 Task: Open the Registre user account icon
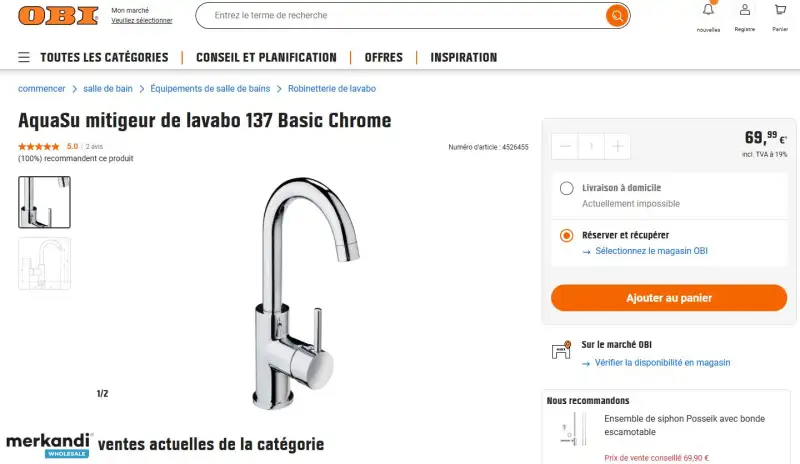(745, 10)
